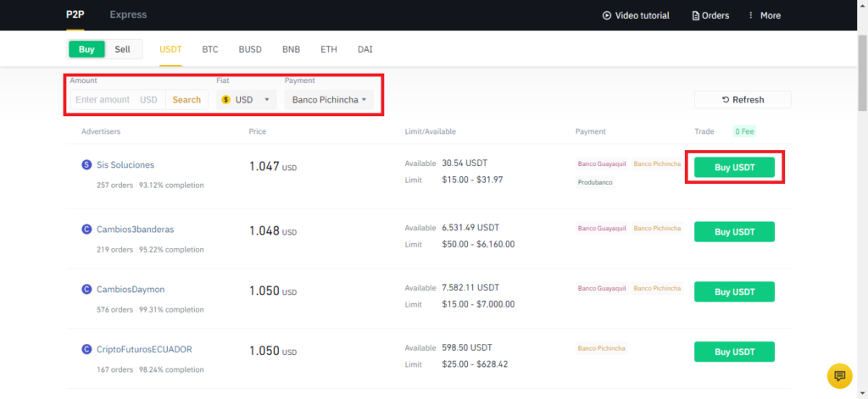Screen dimensions: 868x399
Task: Open the Video tutorial link
Action: [636, 15]
